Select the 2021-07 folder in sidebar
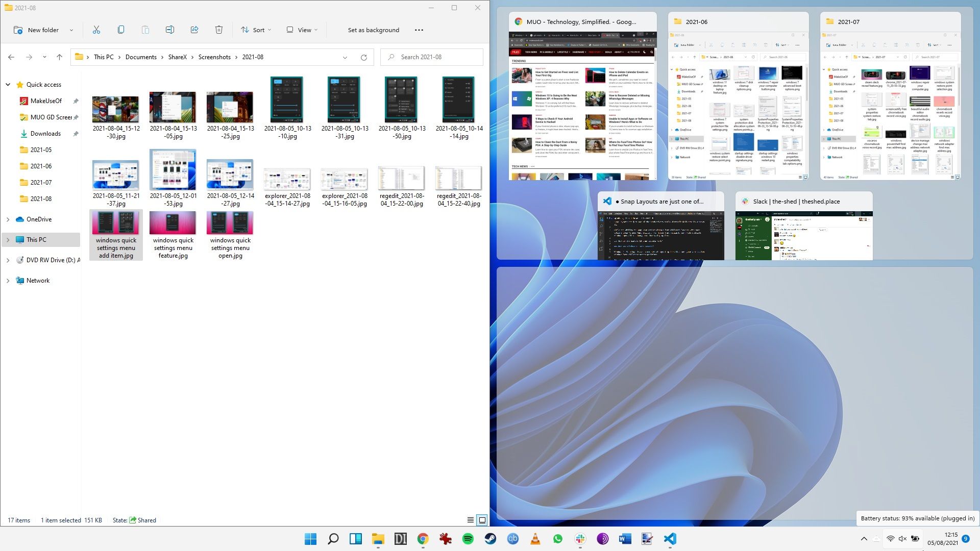The image size is (980, 551). (x=41, y=182)
